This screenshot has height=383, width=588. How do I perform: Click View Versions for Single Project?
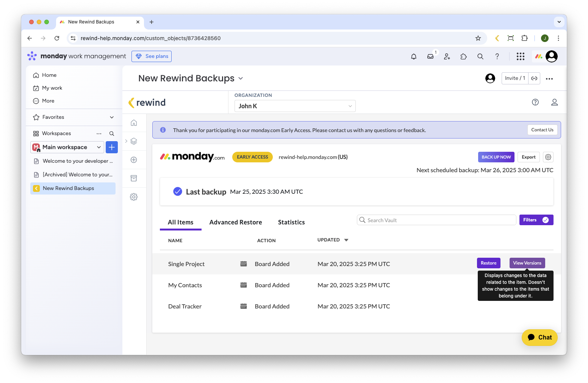(x=527, y=263)
